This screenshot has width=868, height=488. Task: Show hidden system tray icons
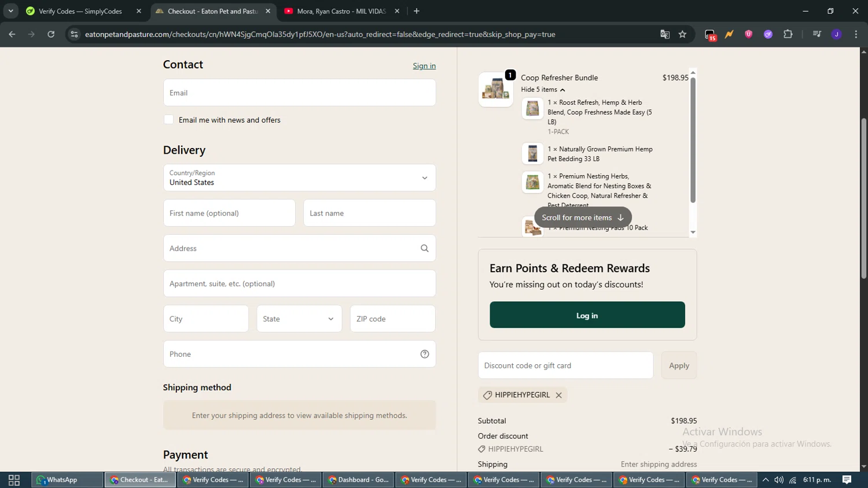(766, 480)
